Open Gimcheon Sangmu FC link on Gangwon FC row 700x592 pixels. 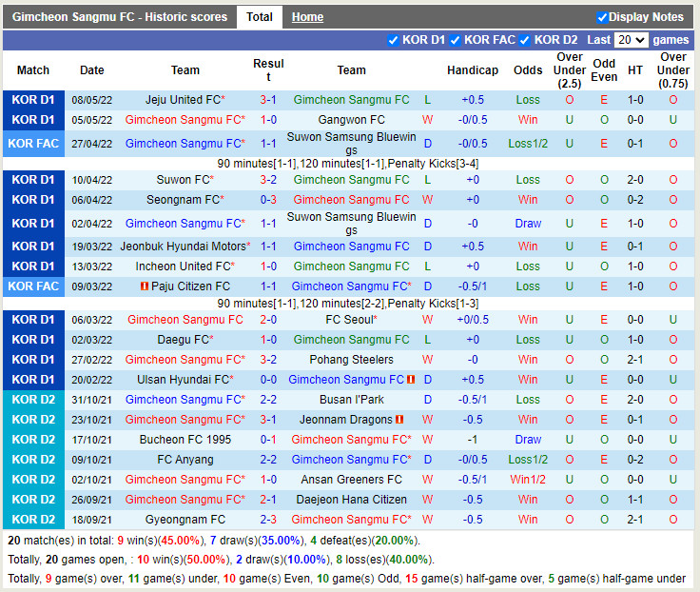pos(185,120)
